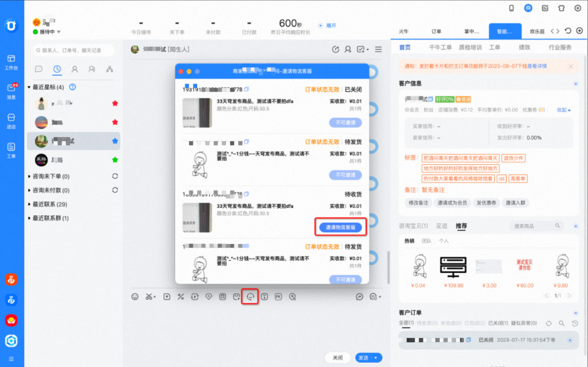Open the 绩效 sub-tab
The image size is (588, 367).
click(524, 48)
